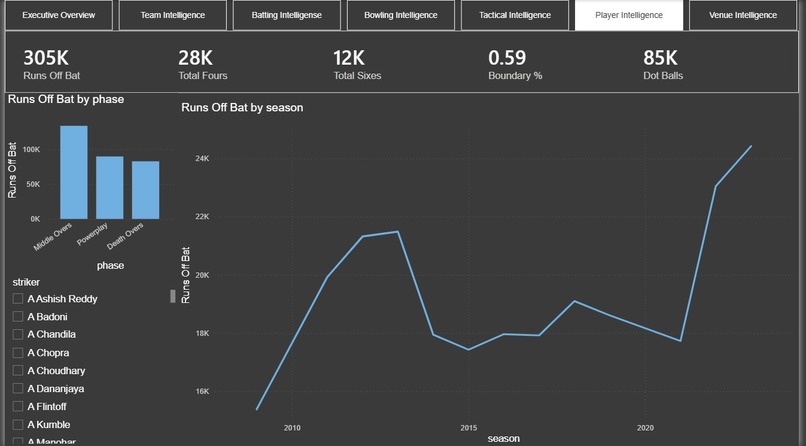Click the 2015 season axis label
This screenshot has width=806, height=446.
[468, 428]
